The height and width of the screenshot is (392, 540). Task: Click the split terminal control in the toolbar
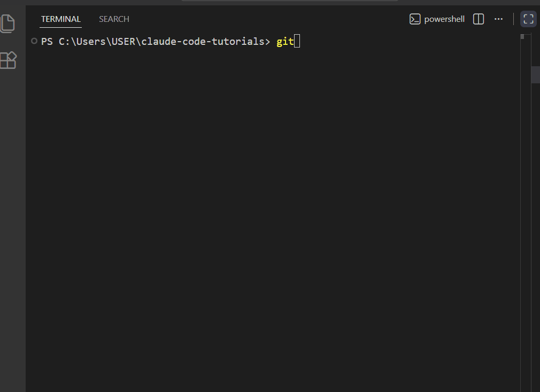478,19
